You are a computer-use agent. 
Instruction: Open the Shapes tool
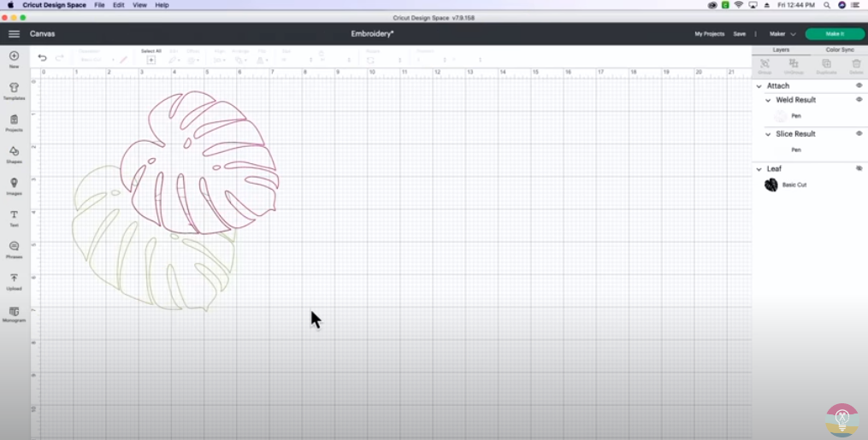[14, 155]
